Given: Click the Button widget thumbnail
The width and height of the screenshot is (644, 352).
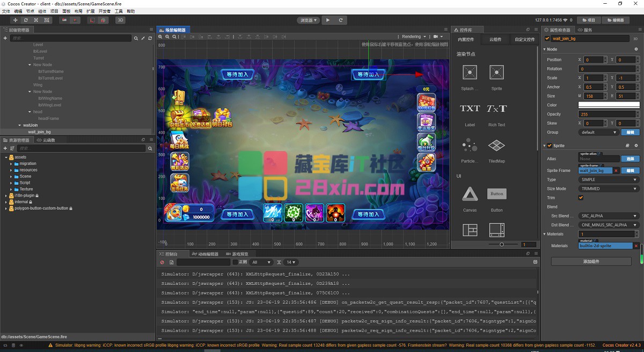Looking at the screenshot, I should [496, 193].
